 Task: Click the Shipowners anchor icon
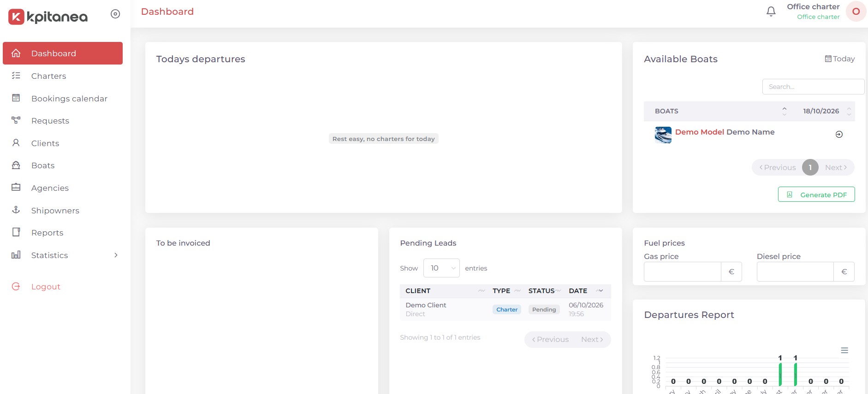tap(16, 210)
